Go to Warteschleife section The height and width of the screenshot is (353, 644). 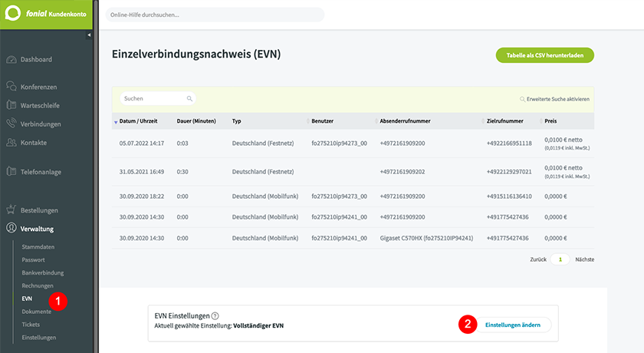tap(40, 105)
